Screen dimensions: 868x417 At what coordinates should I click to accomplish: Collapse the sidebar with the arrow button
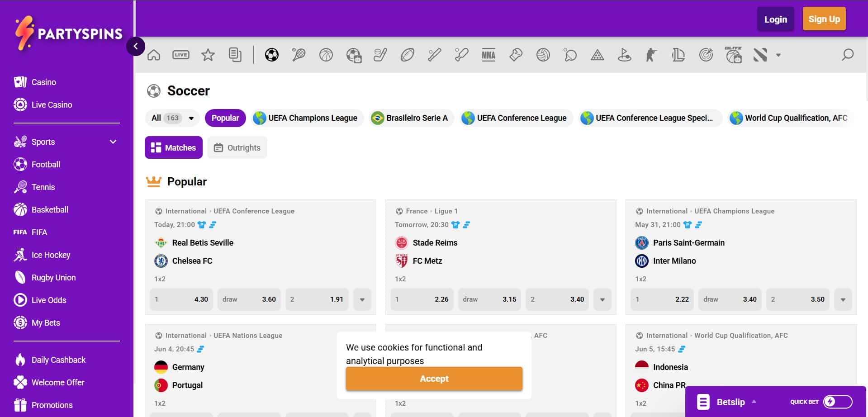[x=136, y=46]
